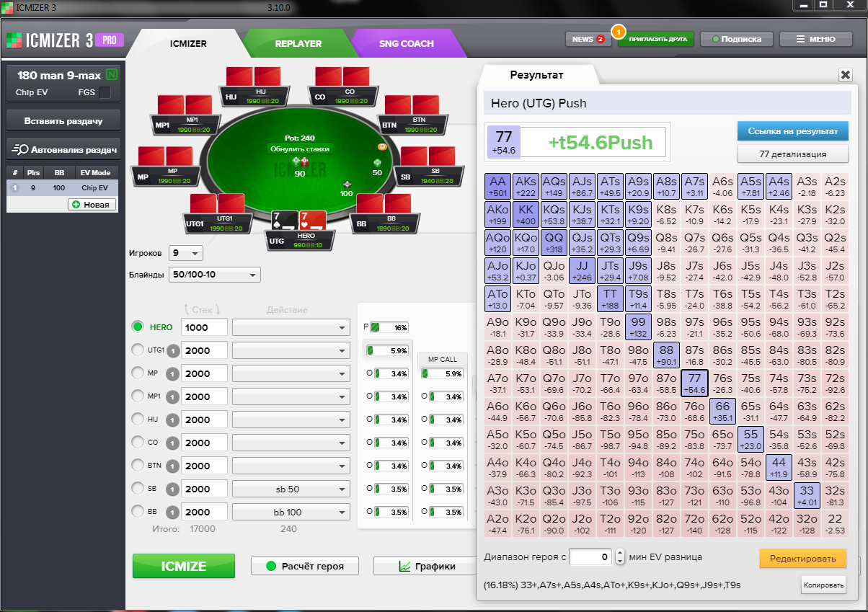Click the dealer button D chip on the table
Screen dimensions: 868x612
(x=383, y=146)
